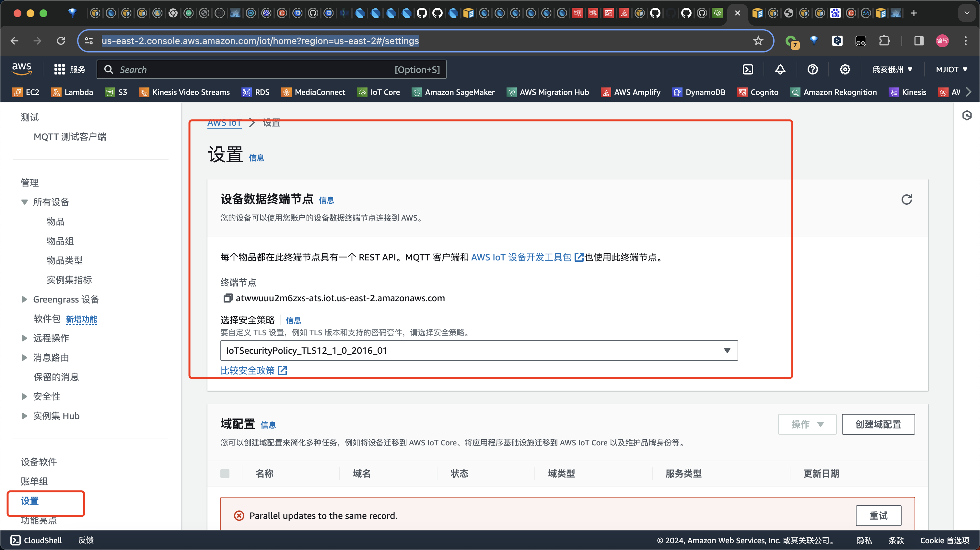
Task: Open the MJIOT account menu
Action: (x=951, y=69)
